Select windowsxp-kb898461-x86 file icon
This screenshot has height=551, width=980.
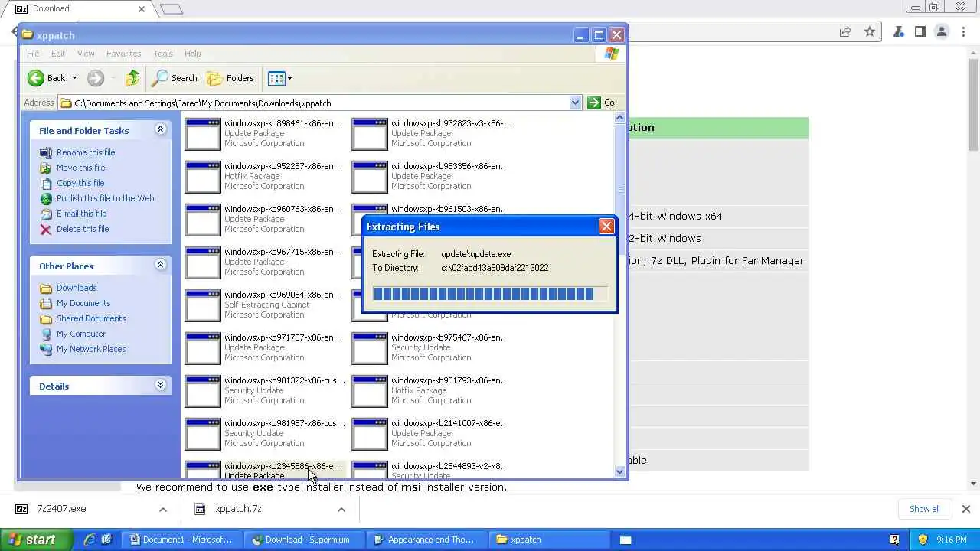click(203, 134)
